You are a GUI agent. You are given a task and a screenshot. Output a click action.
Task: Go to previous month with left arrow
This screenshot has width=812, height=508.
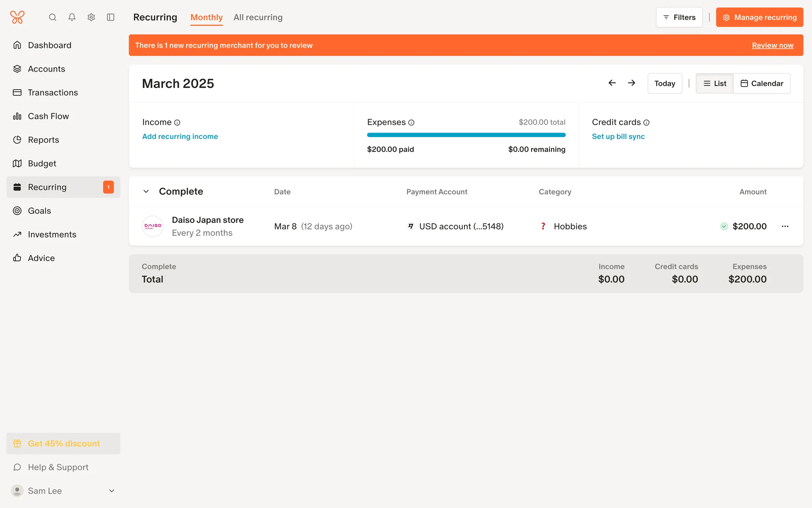coord(612,83)
